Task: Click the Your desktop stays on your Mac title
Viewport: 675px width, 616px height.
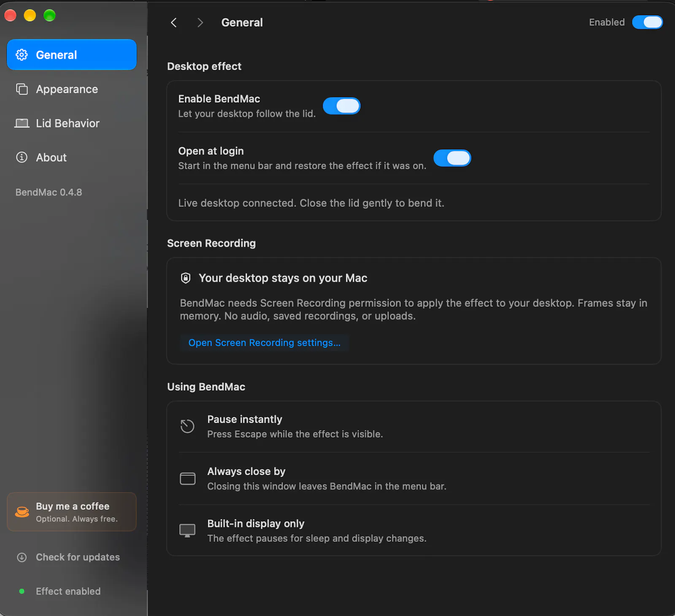Action: [x=283, y=278]
